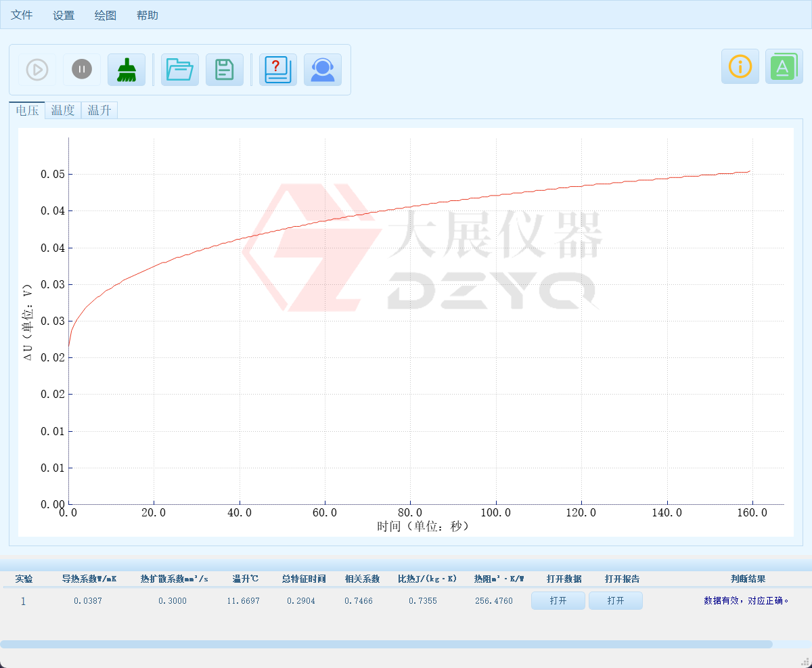This screenshot has height=668, width=812.
Task: Open the 帮助 menu
Action: [148, 14]
